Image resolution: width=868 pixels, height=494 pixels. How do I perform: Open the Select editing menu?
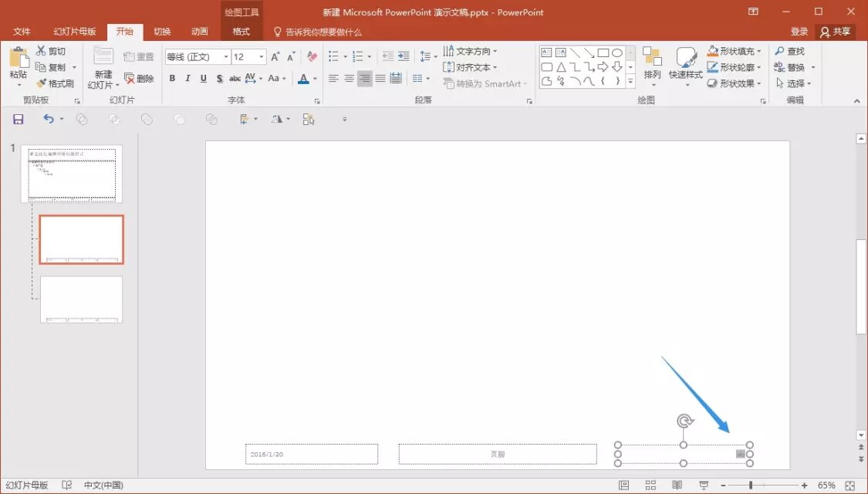click(x=793, y=83)
